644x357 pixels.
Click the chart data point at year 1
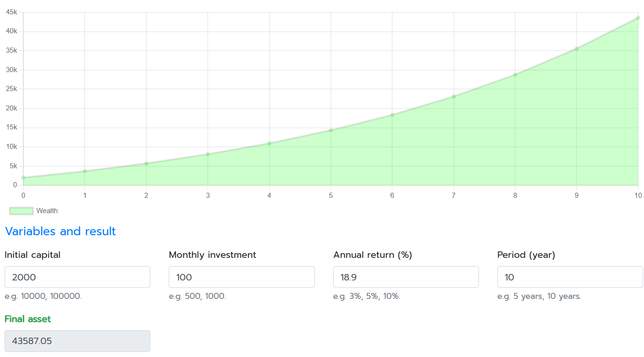click(x=85, y=171)
